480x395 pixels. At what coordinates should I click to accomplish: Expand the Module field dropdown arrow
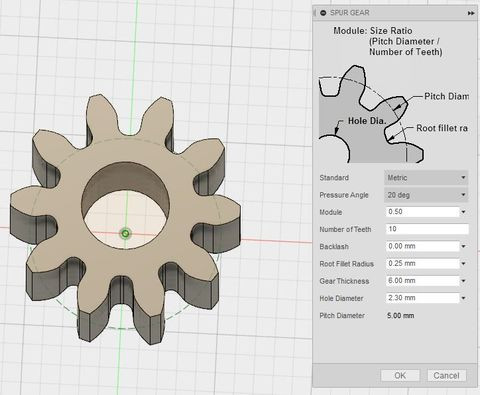click(x=463, y=212)
